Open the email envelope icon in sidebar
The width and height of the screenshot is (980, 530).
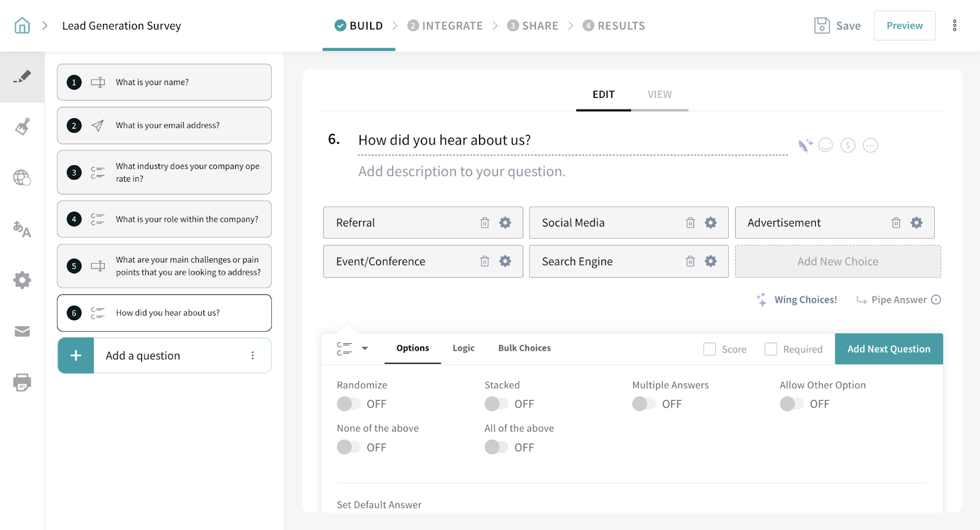point(22,332)
